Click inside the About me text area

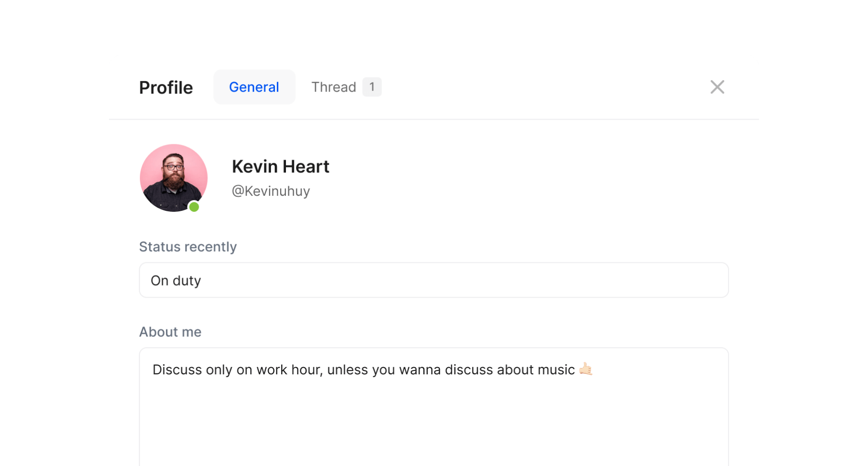(x=434, y=415)
